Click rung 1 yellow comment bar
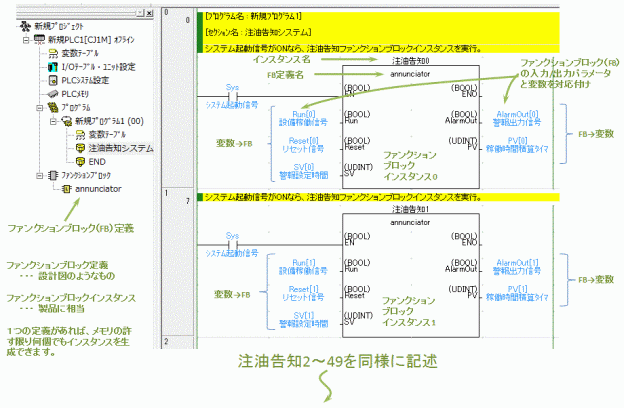624x408 pixels. (378, 197)
